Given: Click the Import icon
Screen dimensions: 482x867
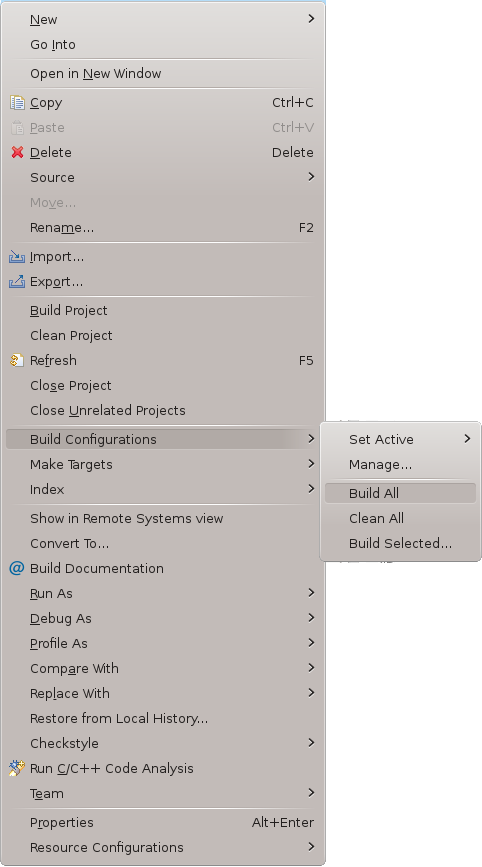Looking at the screenshot, I should tap(17, 257).
